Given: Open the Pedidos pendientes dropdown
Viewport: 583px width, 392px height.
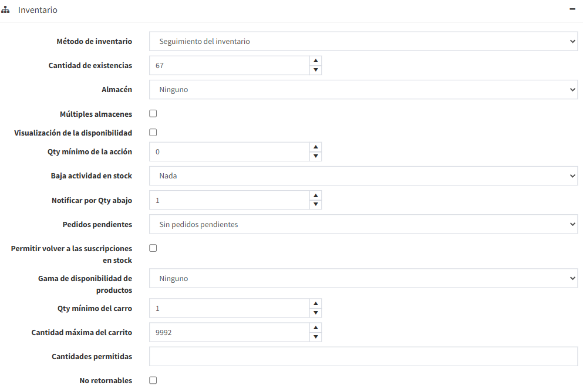Looking at the screenshot, I should (x=363, y=224).
